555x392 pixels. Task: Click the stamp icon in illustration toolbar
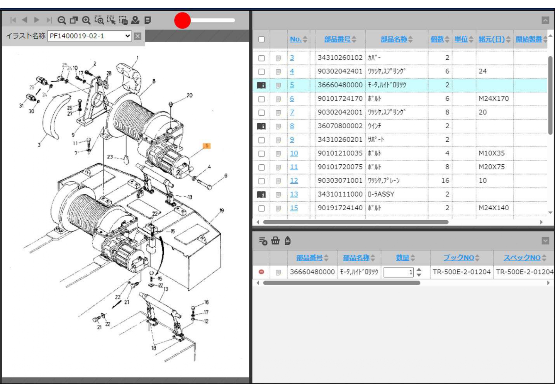click(x=135, y=20)
